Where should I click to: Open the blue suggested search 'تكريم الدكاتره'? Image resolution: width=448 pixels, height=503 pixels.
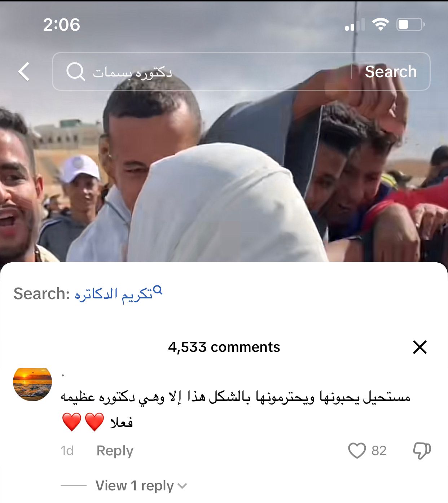coord(114,294)
